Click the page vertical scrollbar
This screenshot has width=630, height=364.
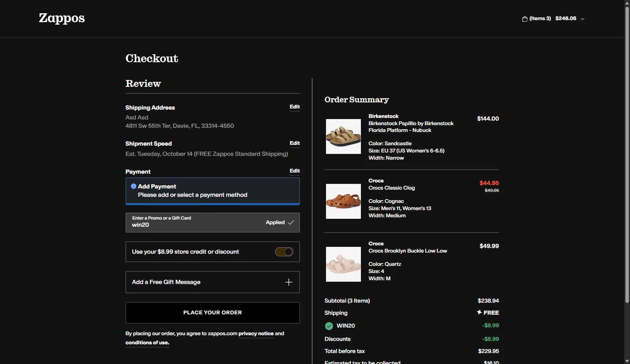pos(627,152)
